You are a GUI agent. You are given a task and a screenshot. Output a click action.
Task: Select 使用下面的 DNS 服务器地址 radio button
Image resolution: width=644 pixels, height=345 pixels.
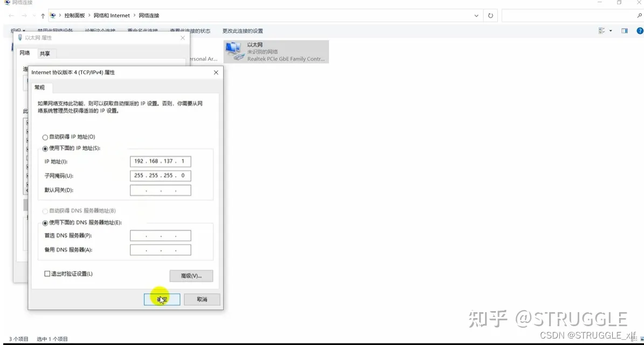[x=45, y=223]
